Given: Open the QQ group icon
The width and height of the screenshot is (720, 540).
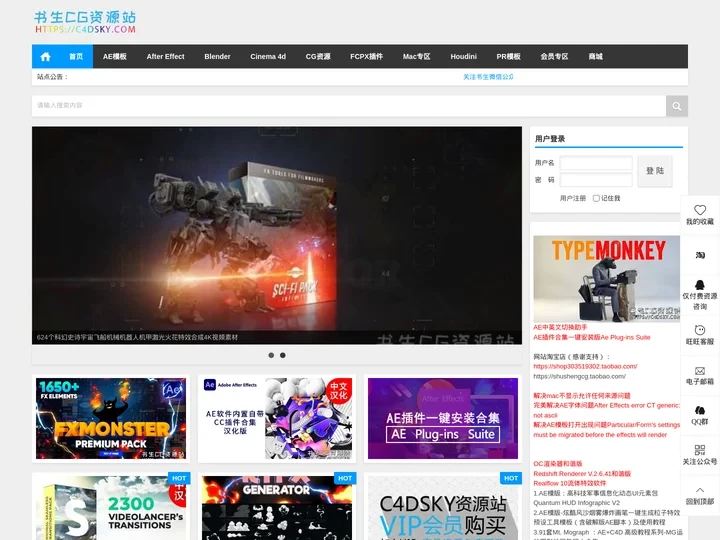Looking at the screenshot, I should coord(700,410).
